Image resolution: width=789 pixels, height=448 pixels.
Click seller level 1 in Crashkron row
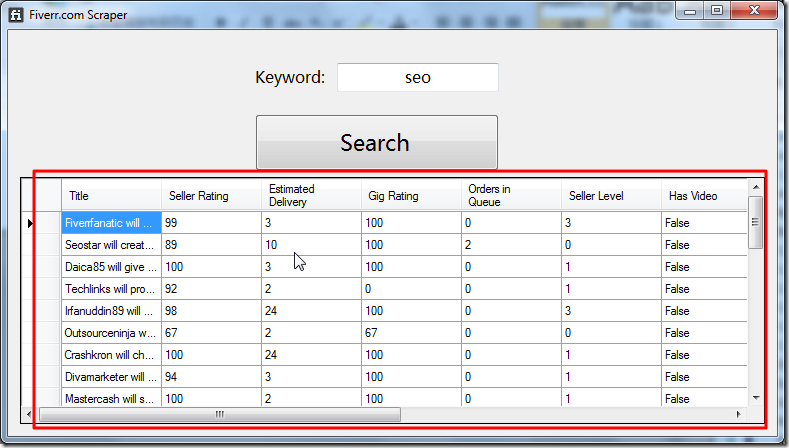[611, 355]
